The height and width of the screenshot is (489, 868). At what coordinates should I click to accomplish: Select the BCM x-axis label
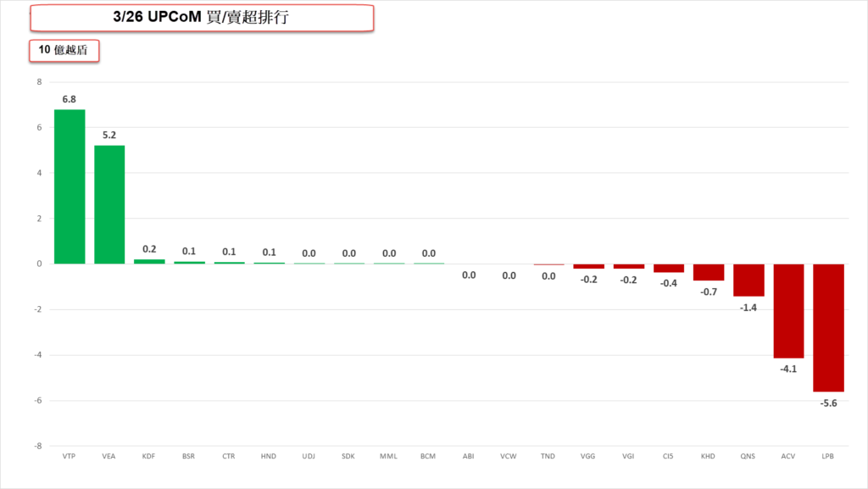click(428, 456)
